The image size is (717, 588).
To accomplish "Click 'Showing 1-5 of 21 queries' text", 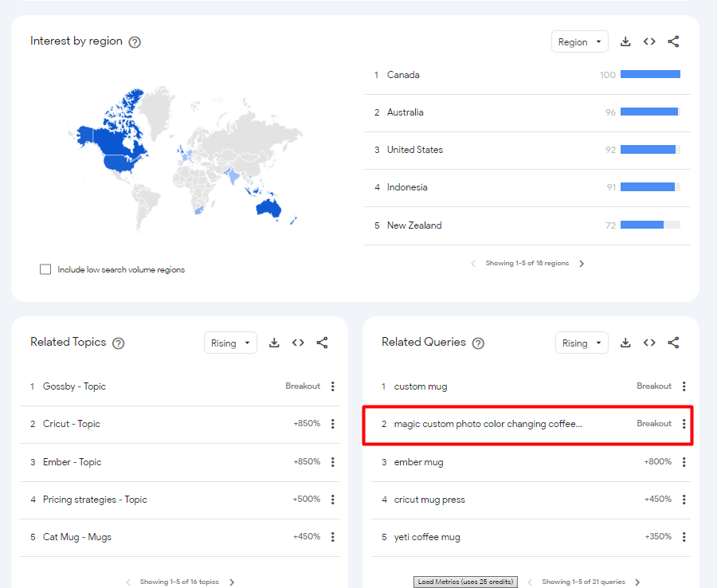I will pyautogui.click(x=583, y=582).
